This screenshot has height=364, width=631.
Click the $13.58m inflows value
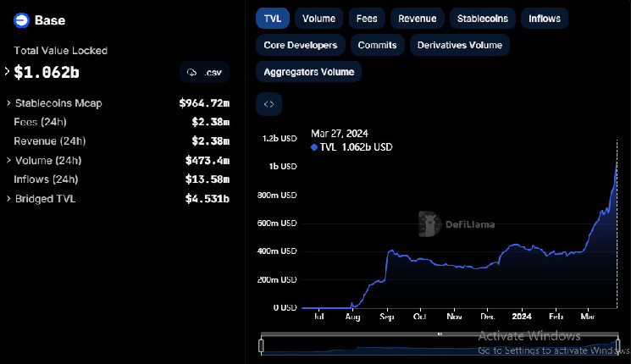click(208, 179)
